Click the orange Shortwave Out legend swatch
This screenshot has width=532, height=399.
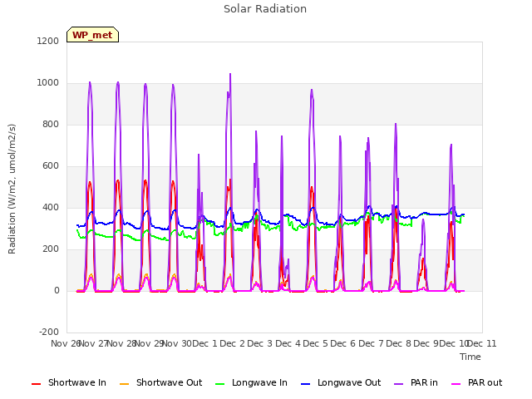pos(124,384)
